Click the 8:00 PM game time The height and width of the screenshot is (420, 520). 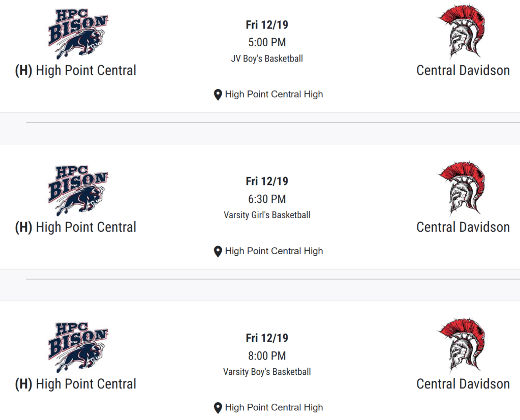tap(267, 355)
